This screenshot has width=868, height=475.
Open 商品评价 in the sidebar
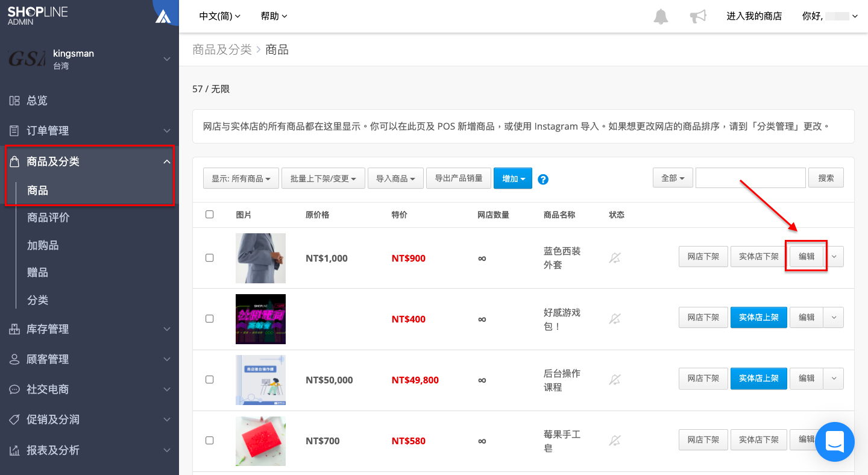pyautogui.click(x=48, y=218)
